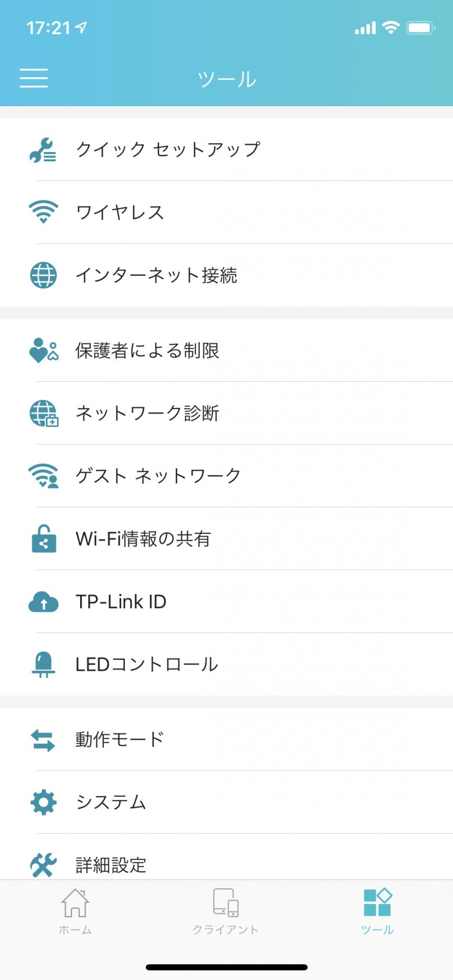
Task: Open クイック セットアップ menu entry
Action: [x=227, y=150]
